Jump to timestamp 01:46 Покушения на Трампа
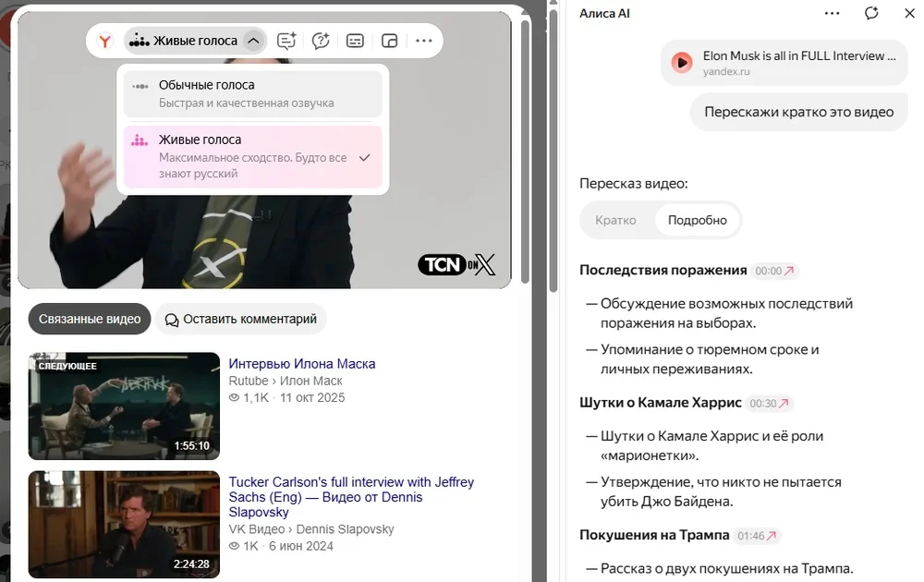The image size is (924, 582). 757,536
